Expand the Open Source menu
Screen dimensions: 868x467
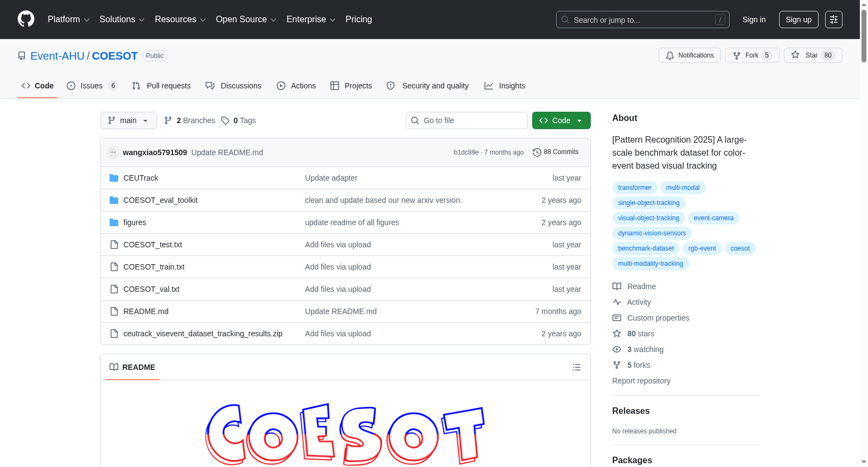(246, 20)
